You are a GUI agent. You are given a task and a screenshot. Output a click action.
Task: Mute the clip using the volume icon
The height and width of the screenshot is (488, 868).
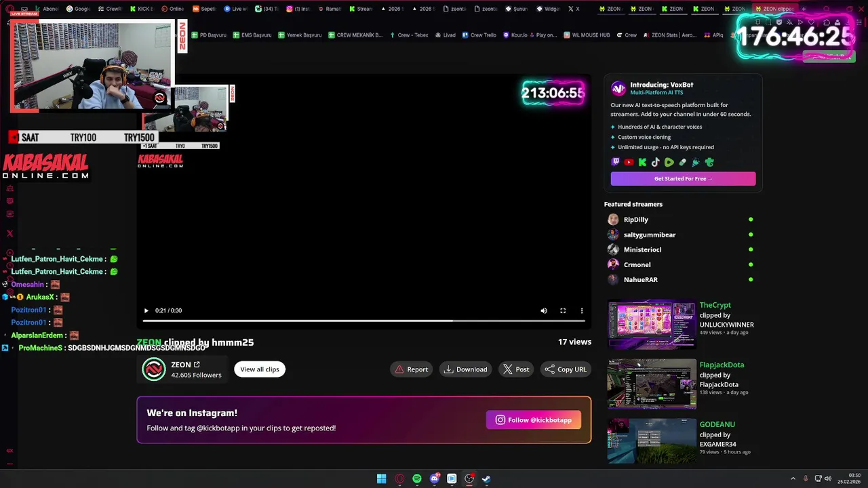click(544, 310)
